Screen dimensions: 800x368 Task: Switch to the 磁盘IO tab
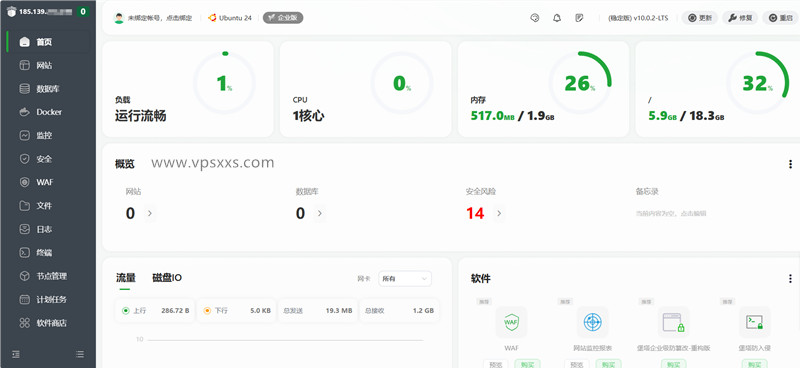click(167, 278)
